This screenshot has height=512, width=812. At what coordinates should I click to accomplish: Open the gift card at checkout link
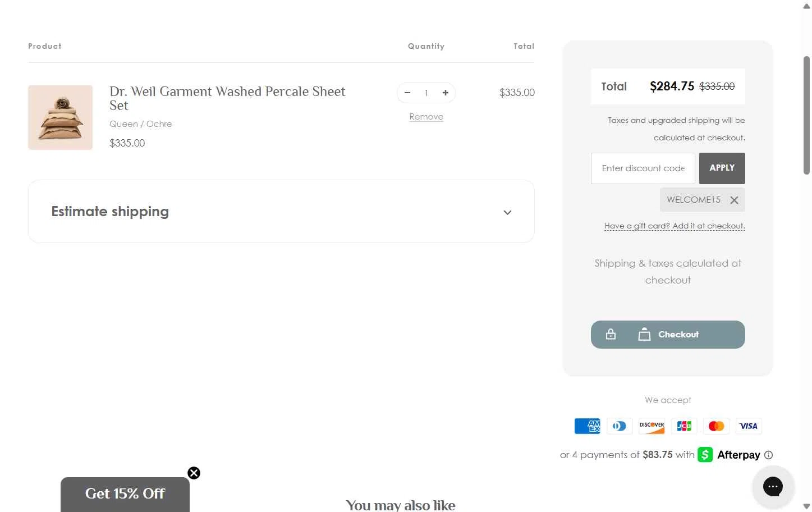click(675, 226)
